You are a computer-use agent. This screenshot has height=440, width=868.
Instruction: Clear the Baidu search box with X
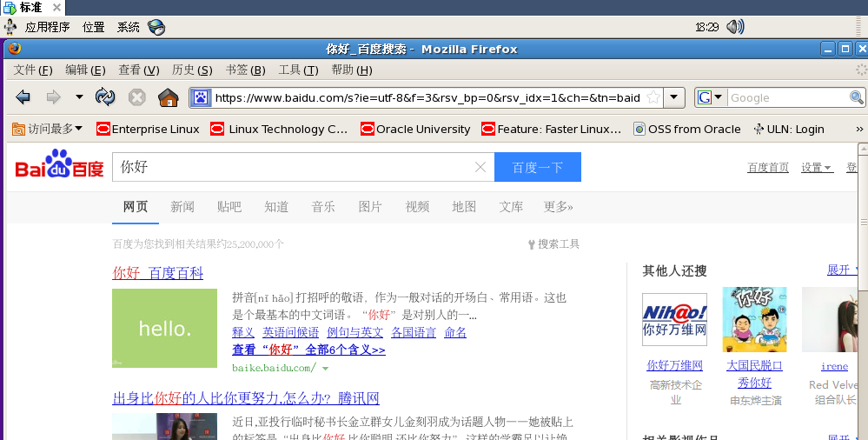[x=480, y=167]
